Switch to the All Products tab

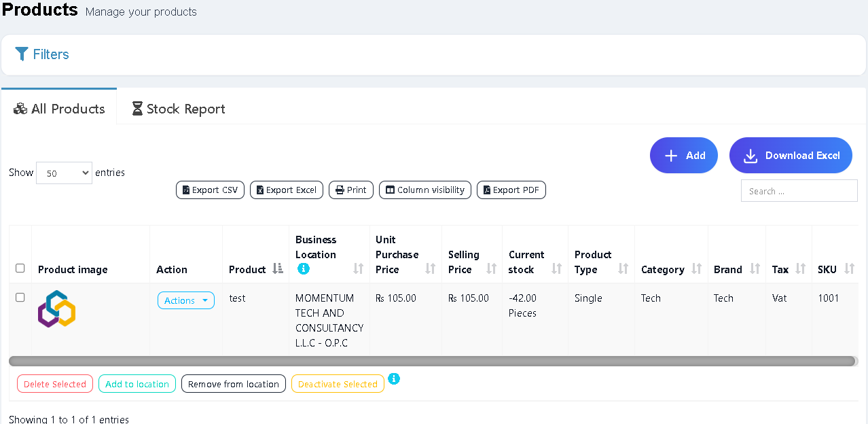click(59, 108)
